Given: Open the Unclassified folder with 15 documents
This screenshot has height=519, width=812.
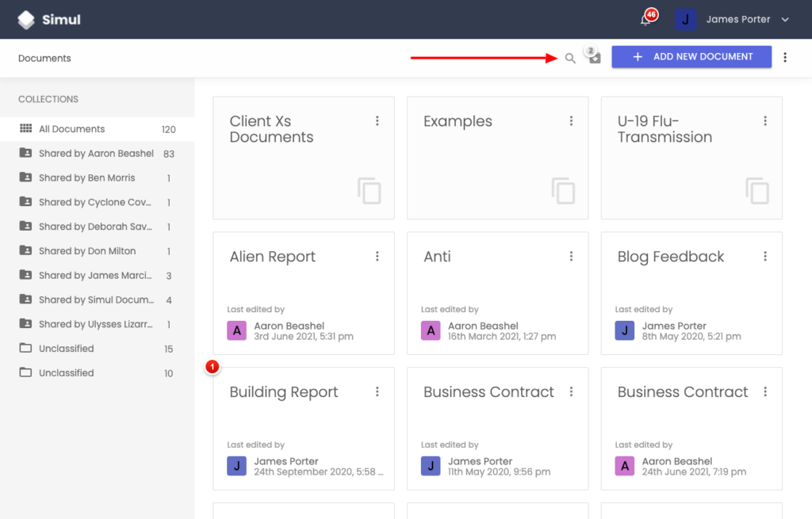Looking at the screenshot, I should 67,348.
